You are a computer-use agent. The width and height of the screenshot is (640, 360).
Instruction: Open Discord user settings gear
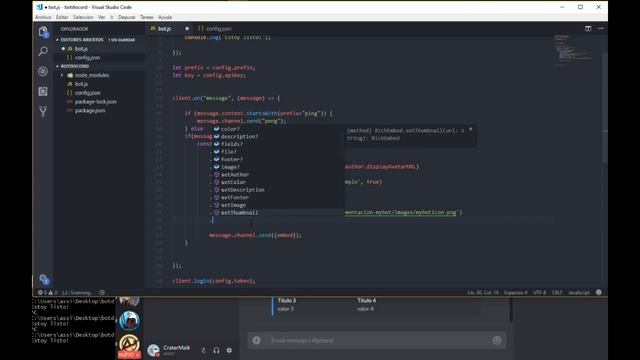pos(229,350)
